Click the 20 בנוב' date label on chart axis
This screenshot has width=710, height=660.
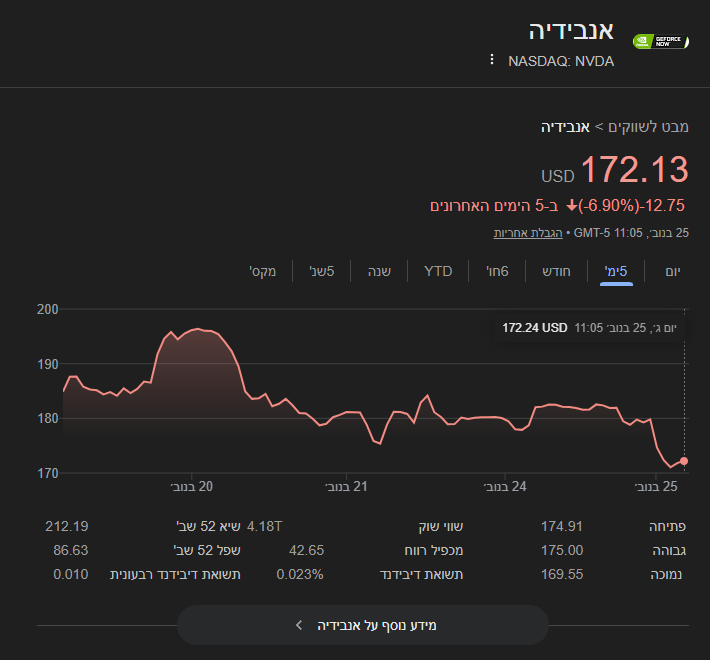point(192,487)
